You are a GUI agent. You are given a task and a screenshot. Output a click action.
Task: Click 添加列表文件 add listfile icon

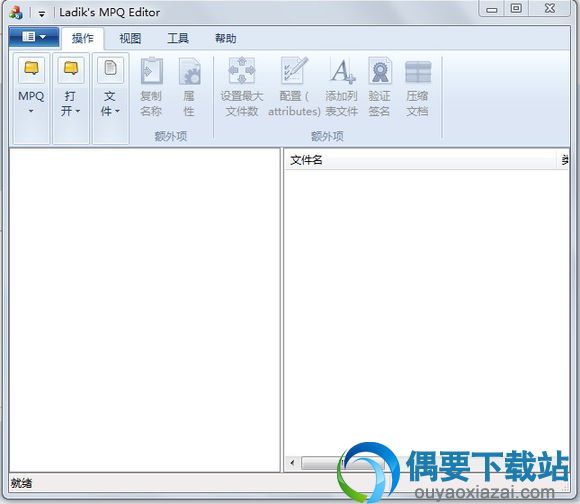pos(343,70)
